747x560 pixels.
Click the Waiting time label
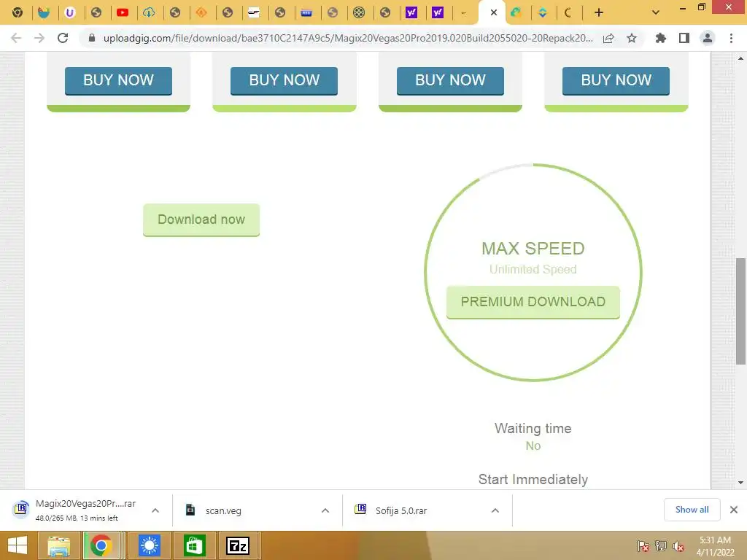click(x=533, y=428)
